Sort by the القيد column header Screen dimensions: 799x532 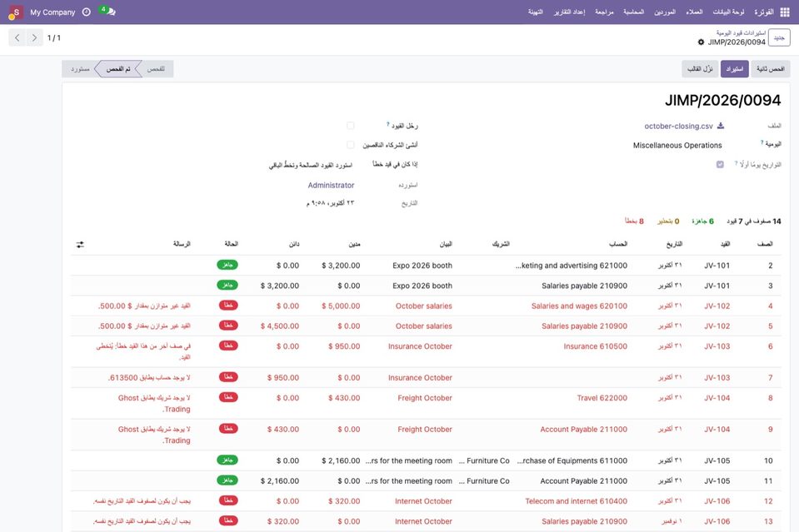point(725,245)
